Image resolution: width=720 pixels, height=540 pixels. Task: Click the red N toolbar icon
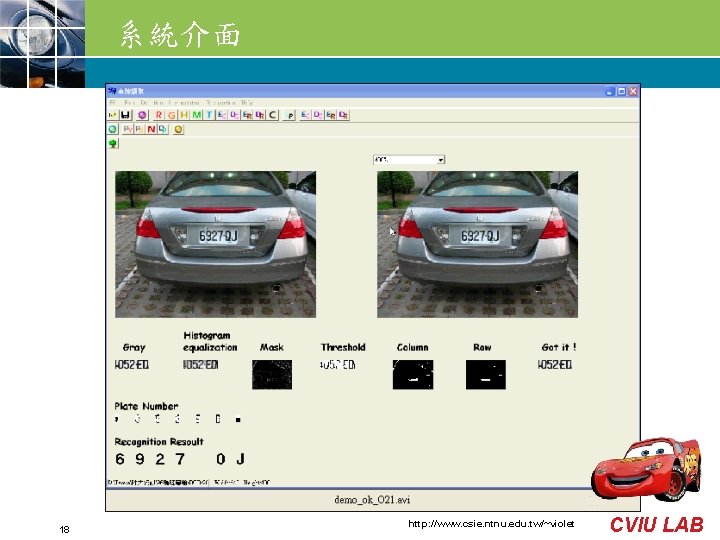151,129
